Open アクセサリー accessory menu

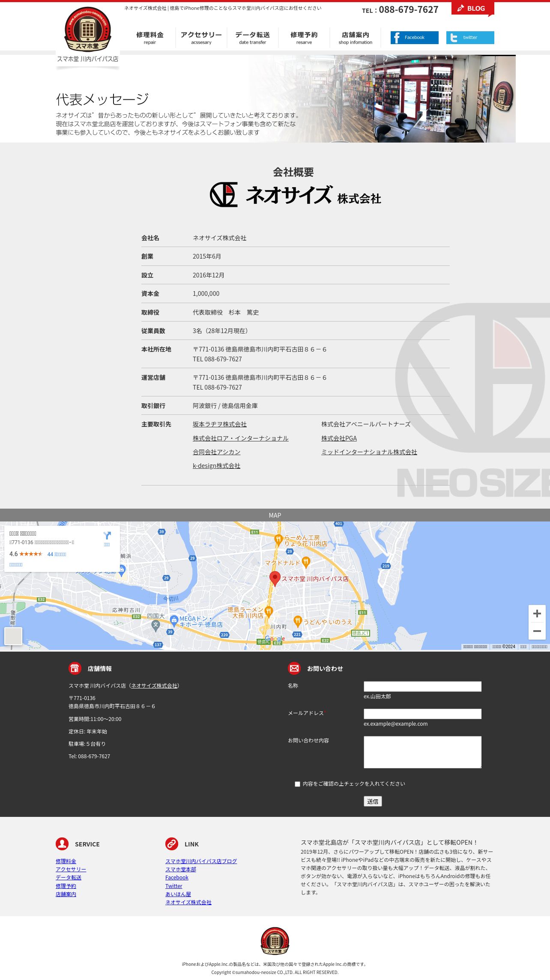click(201, 38)
